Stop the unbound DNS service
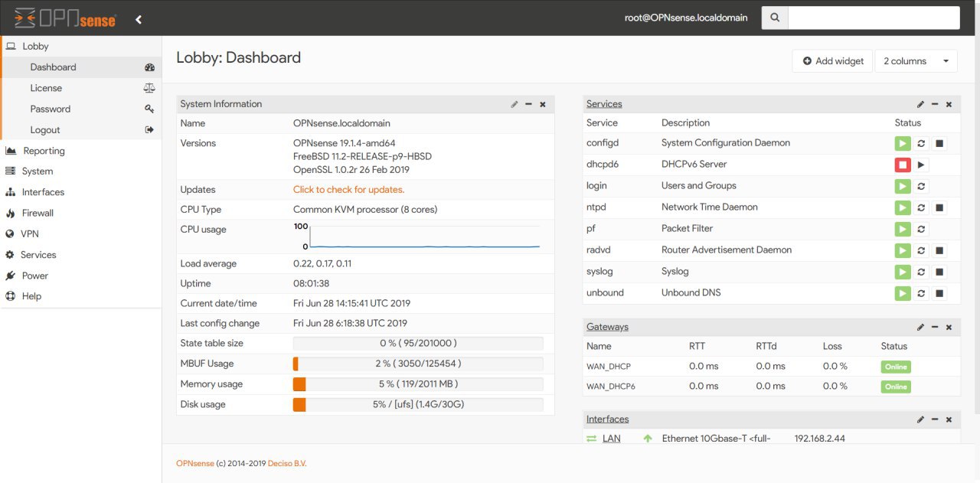Image resolution: width=980 pixels, height=483 pixels. point(940,293)
